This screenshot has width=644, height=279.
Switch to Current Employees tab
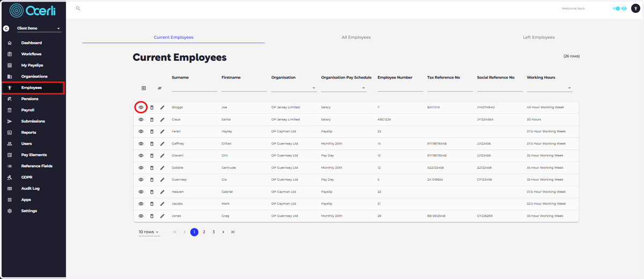[173, 38]
